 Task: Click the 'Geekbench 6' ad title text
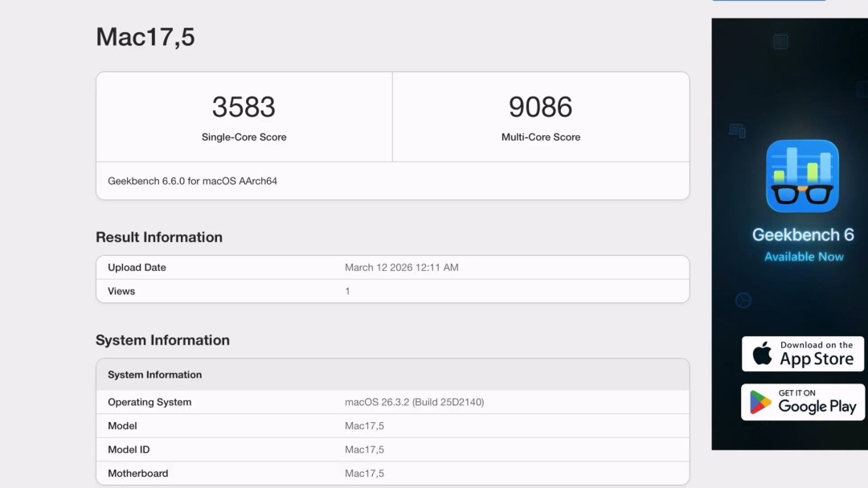point(802,235)
